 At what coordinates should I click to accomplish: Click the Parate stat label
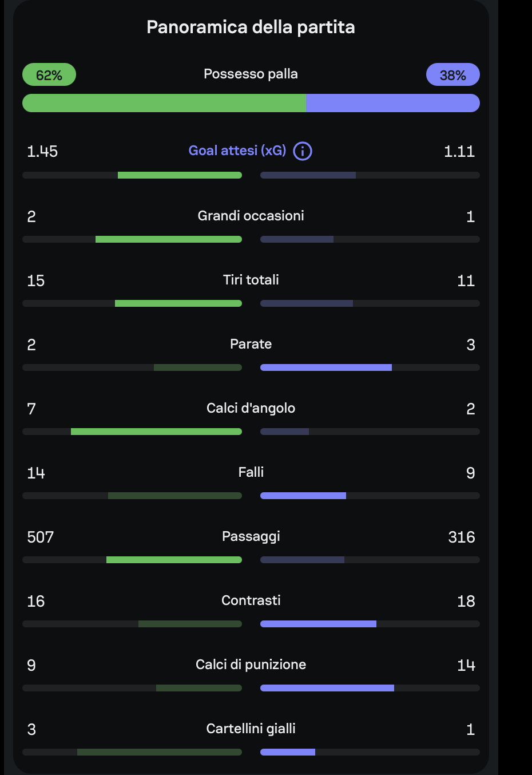[x=251, y=344]
